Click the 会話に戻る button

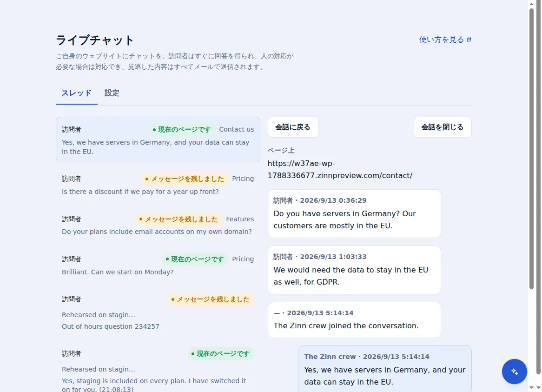coord(293,127)
